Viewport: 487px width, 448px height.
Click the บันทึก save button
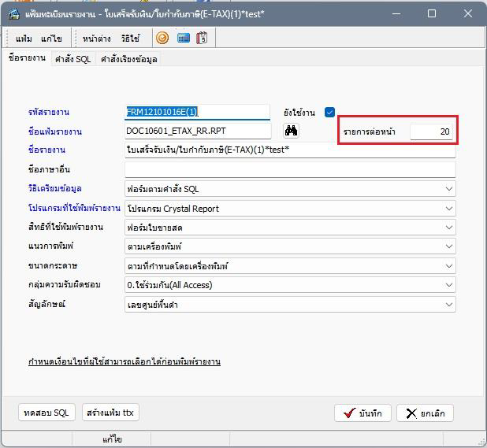point(362,413)
